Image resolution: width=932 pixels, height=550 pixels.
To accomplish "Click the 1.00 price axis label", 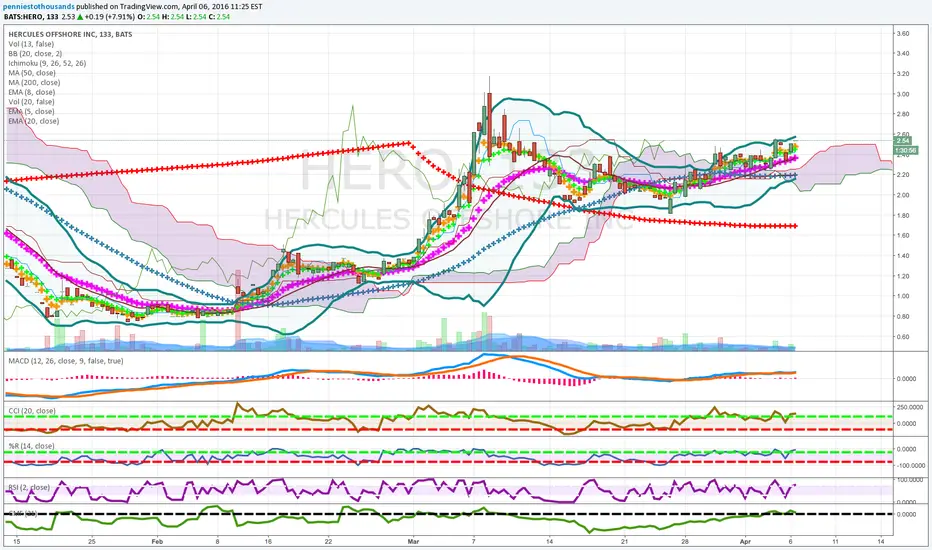I will click(903, 296).
